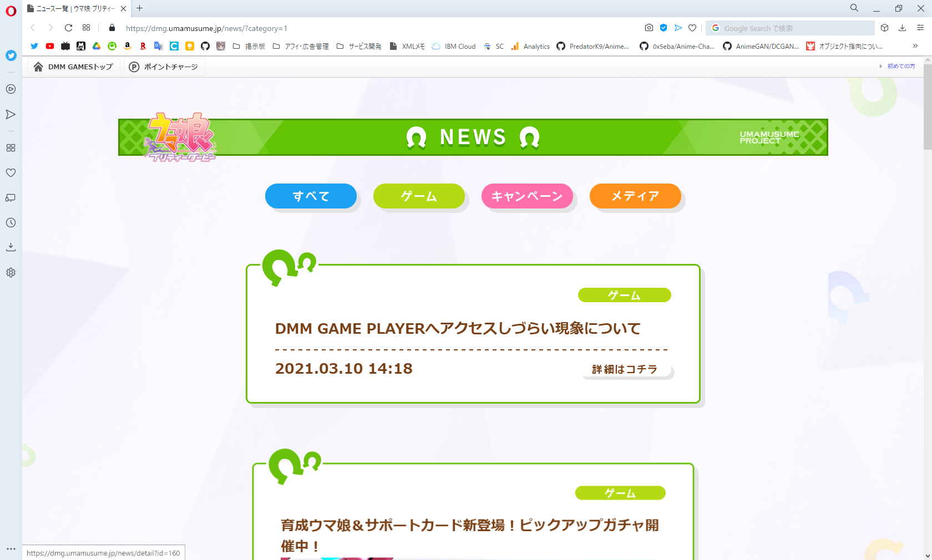Send page to My Flow from the address bar
This screenshot has width=932, height=560.
pos(678,28)
